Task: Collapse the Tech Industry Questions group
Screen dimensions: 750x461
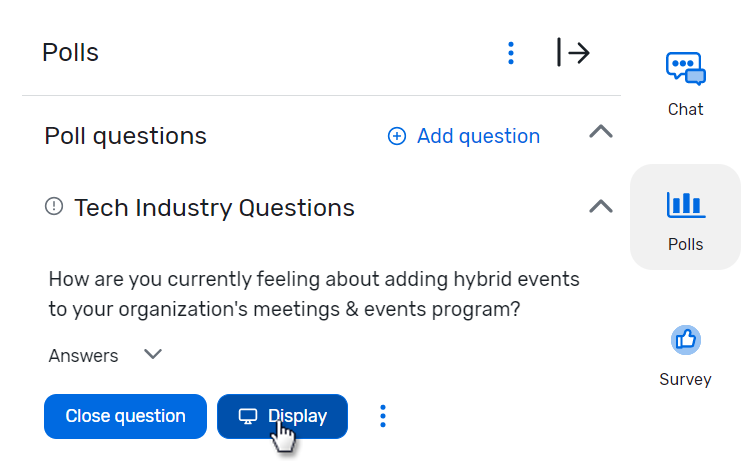Action: click(600, 207)
